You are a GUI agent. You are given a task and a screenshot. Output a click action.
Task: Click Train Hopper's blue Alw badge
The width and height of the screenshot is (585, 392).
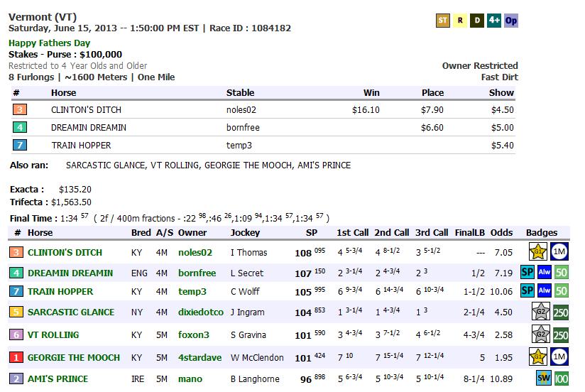point(544,291)
